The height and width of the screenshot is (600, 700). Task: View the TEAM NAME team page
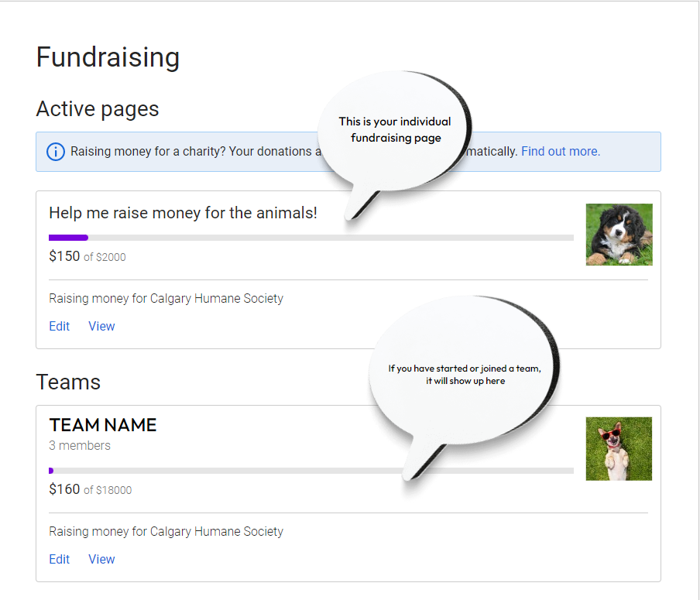click(x=101, y=559)
